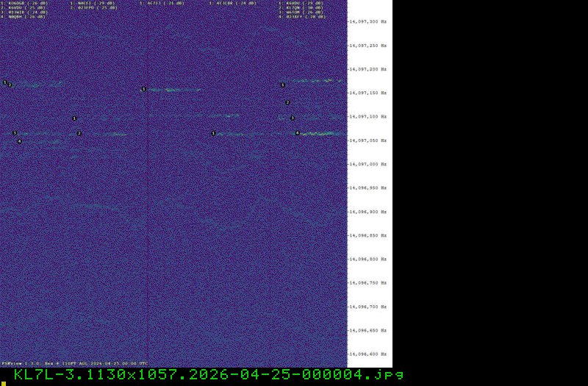Click marker 1 on the AC7JJ signal trace
This screenshot has width=588, height=386.
point(143,89)
